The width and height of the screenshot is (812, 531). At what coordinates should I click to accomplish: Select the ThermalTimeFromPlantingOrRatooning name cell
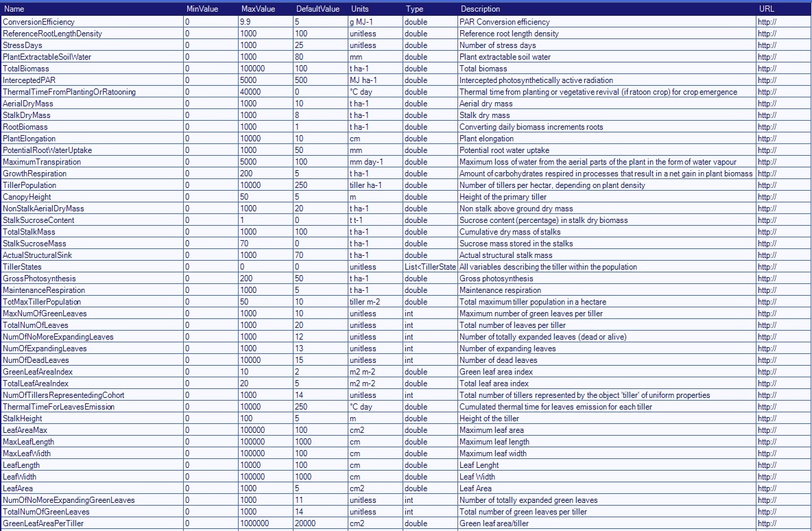[92, 92]
